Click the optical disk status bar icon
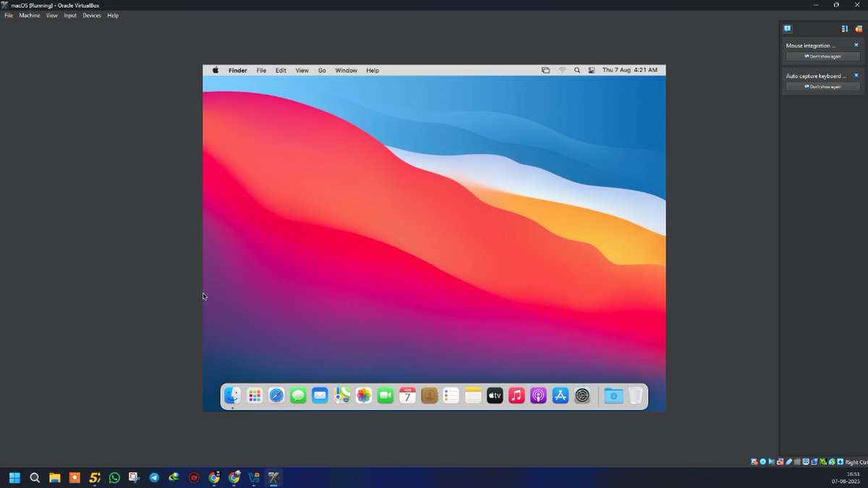Viewport: 868px width, 488px height. (763, 462)
